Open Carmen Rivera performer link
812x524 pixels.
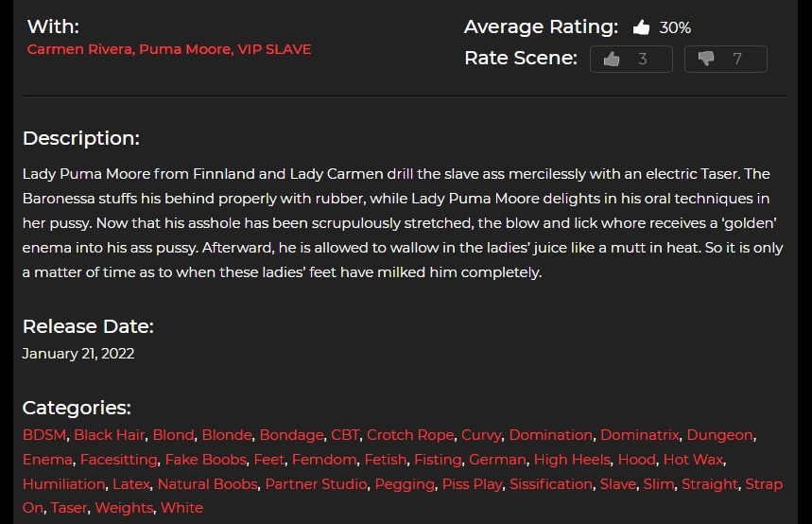point(80,49)
